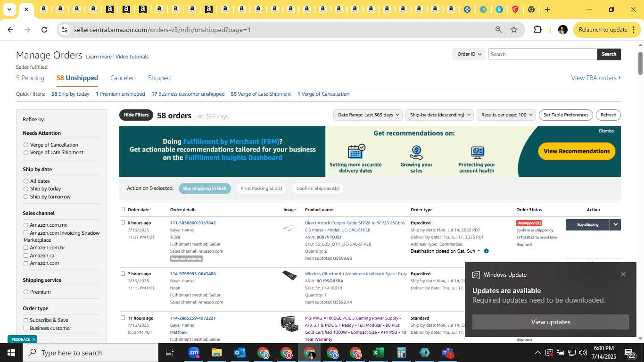Switch to the Pending orders tab

click(x=30, y=78)
